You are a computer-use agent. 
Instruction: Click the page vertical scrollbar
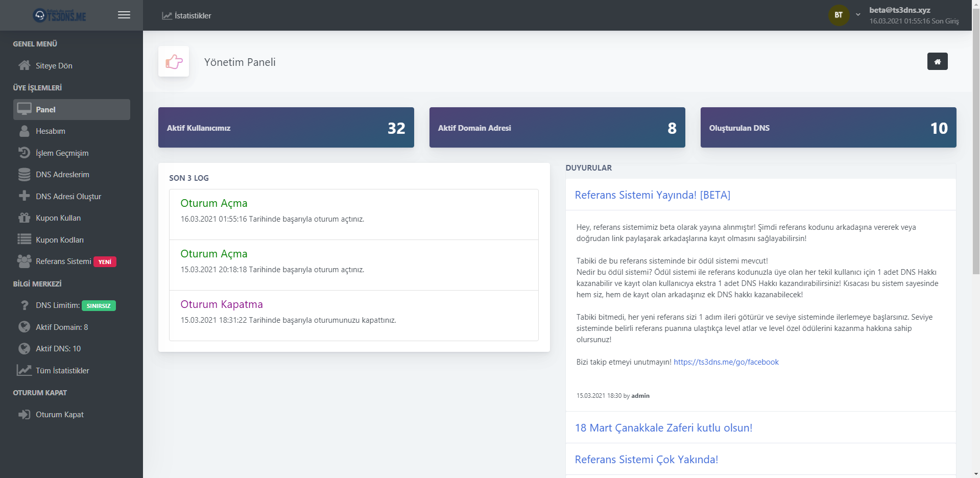[x=976, y=140]
